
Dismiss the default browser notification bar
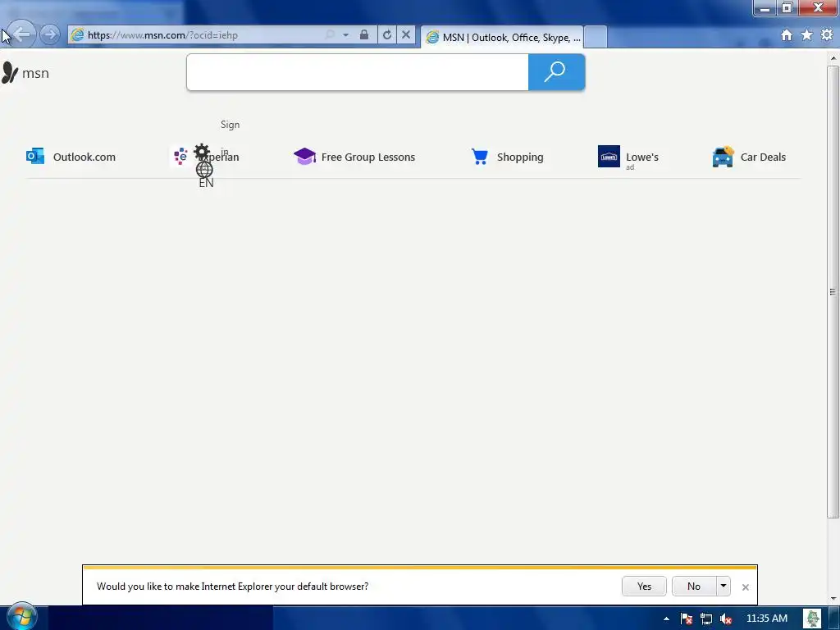(745, 587)
